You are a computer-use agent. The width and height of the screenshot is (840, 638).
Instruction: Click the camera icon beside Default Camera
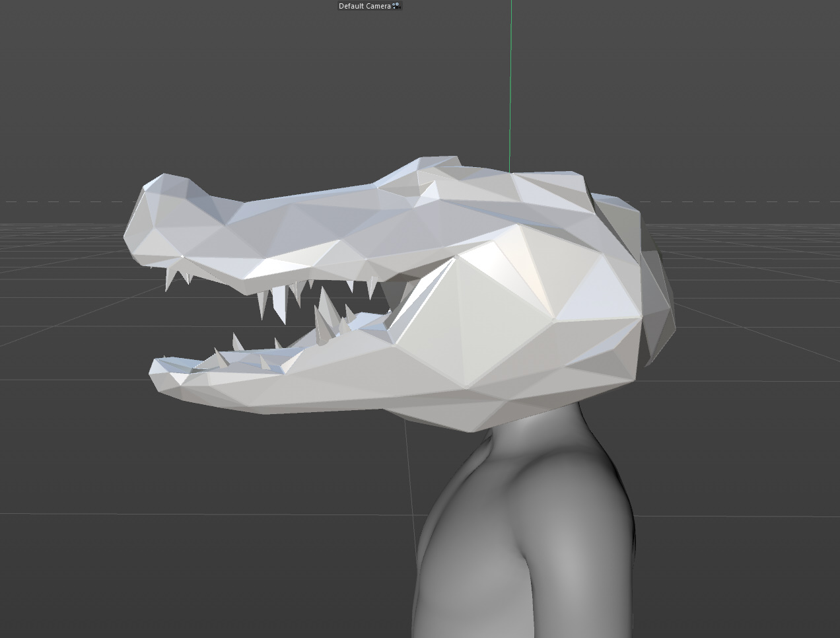(x=397, y=6)
